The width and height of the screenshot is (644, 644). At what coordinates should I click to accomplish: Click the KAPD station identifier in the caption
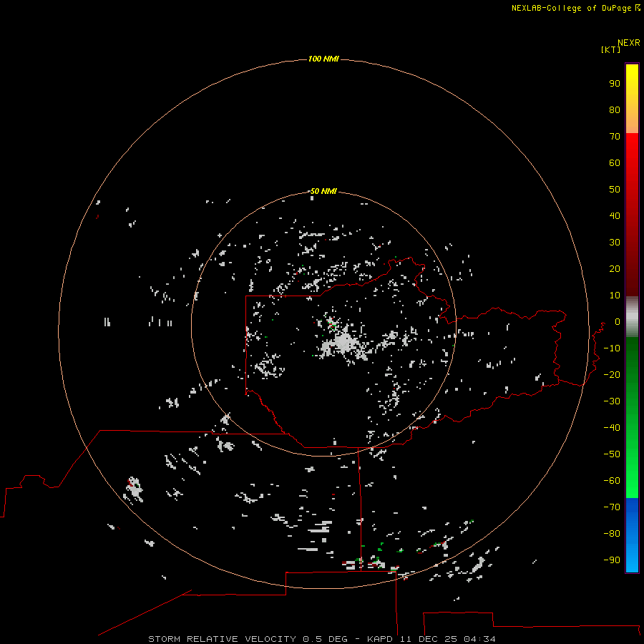coord(381,639)
